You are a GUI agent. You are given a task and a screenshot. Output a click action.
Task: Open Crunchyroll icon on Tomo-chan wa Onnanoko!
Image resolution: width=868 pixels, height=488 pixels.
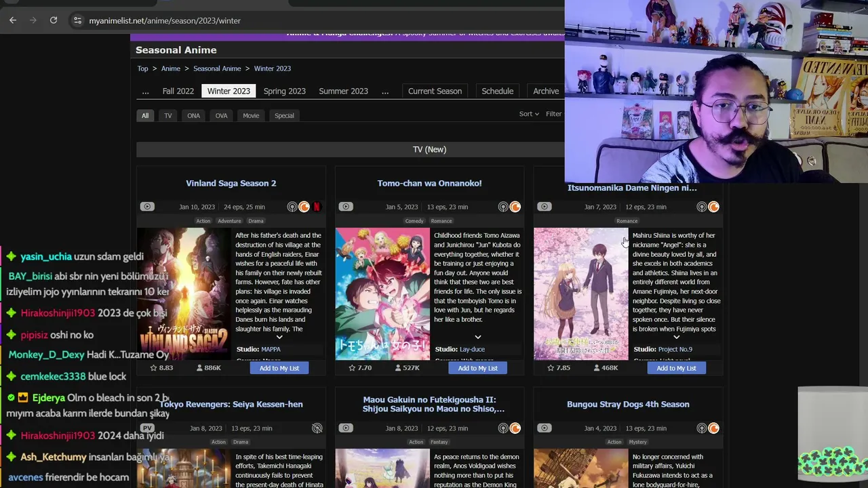click(515, 207)
